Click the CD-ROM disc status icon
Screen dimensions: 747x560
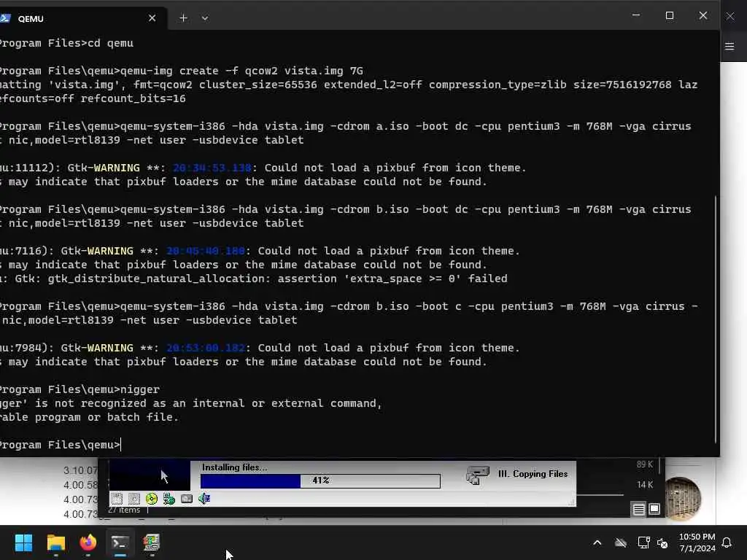click(152, 499)
